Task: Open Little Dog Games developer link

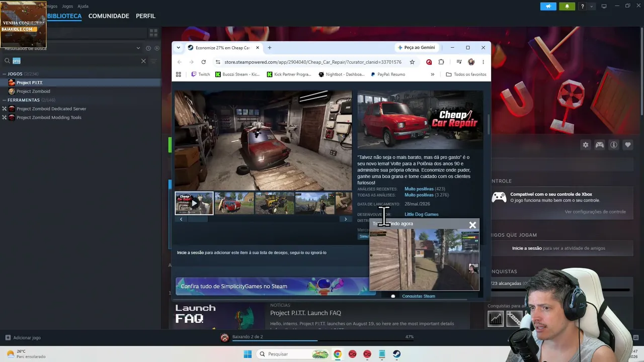Action: [422, 214]
